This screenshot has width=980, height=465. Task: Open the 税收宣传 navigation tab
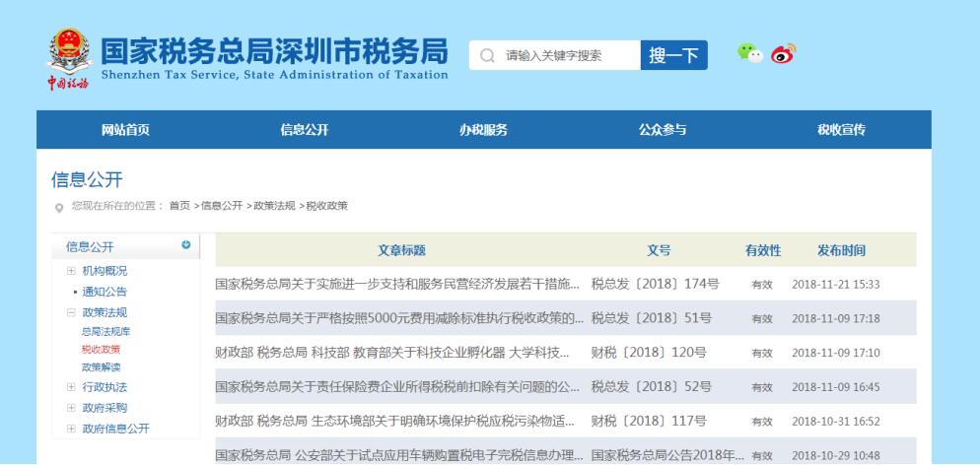[841, 130]
